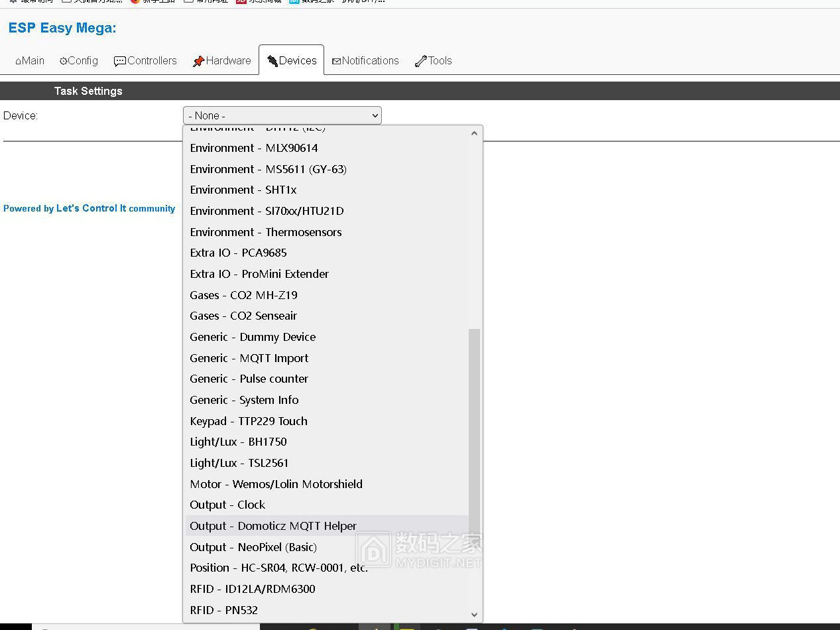Select Keypad - TTP229 Touch entry

(249, 421)
